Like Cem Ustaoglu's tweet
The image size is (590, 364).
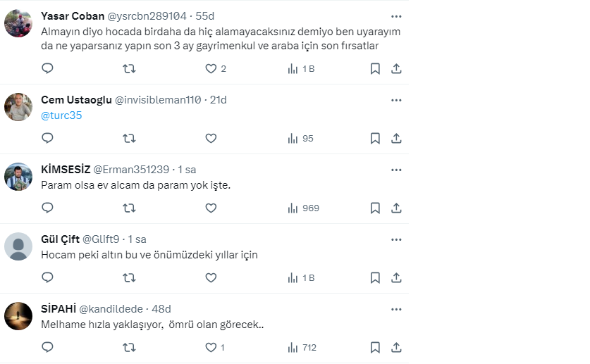[x=211, y=139]
